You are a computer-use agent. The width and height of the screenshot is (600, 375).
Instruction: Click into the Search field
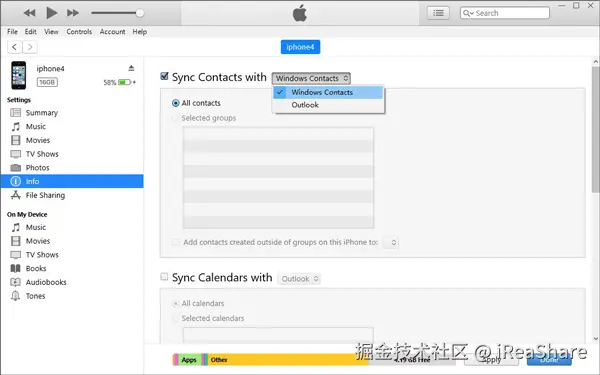[505, 13]
